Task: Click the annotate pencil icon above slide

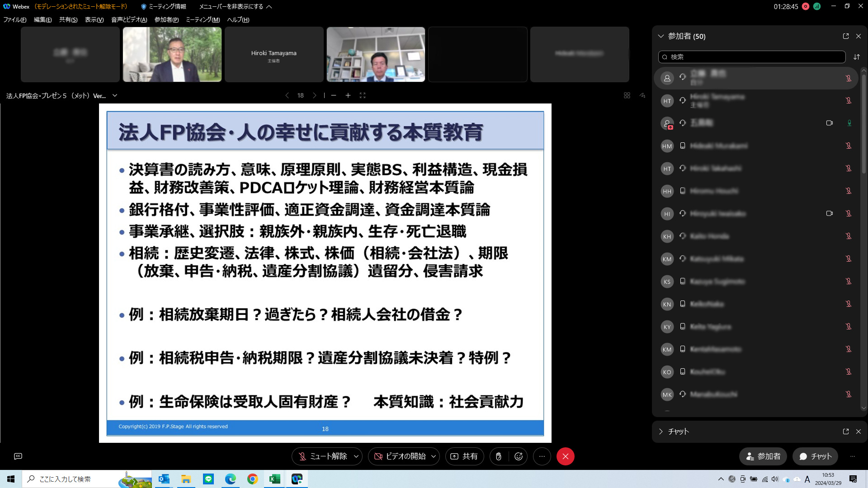Action: click(x=642, y=95)
